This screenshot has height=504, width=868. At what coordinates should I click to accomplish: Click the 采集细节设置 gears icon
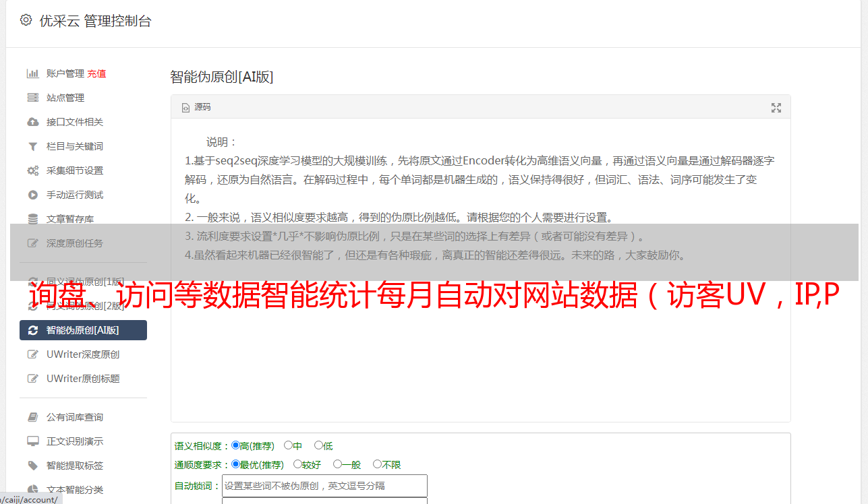coord(32,170)
